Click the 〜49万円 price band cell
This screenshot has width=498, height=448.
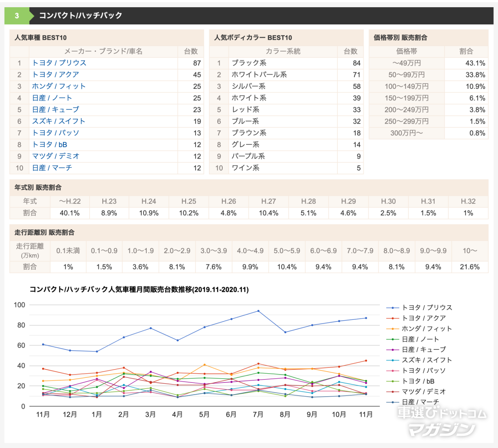click(x=407, y=63)
